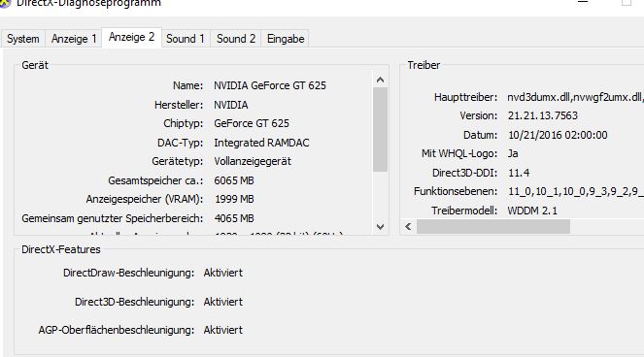
Task: Open the Anzeige 1 tab
Action: [x=74, y=39]
